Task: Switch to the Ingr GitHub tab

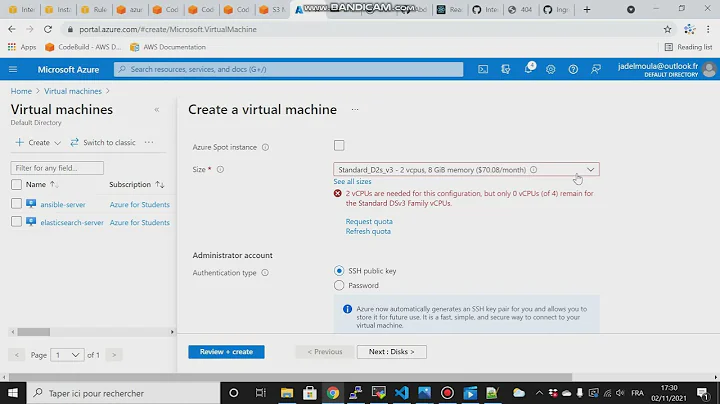Action: pos(555,10)
